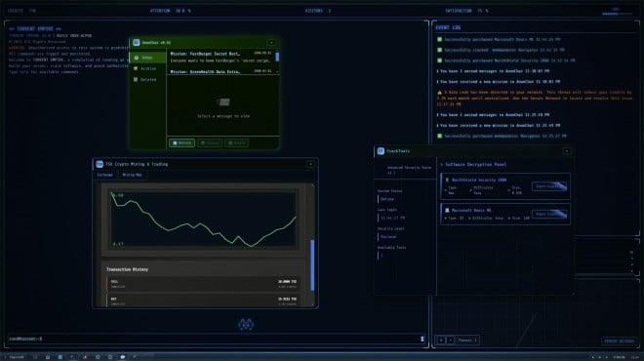Viewport: 644px width, 361px height.
Task: Click the Transaction History heading
Action: (x=127, y=269)
